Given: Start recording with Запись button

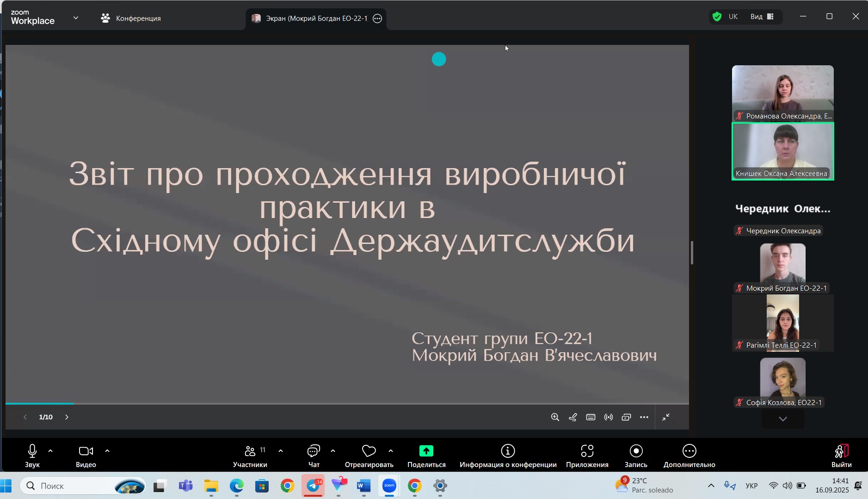Looking at the screenshot, I should tap(636, 456).
